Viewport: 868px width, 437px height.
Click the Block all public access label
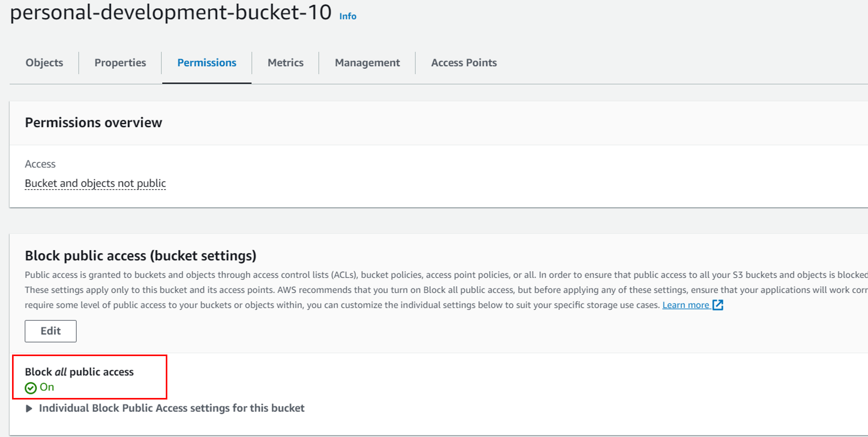[79, 372]
